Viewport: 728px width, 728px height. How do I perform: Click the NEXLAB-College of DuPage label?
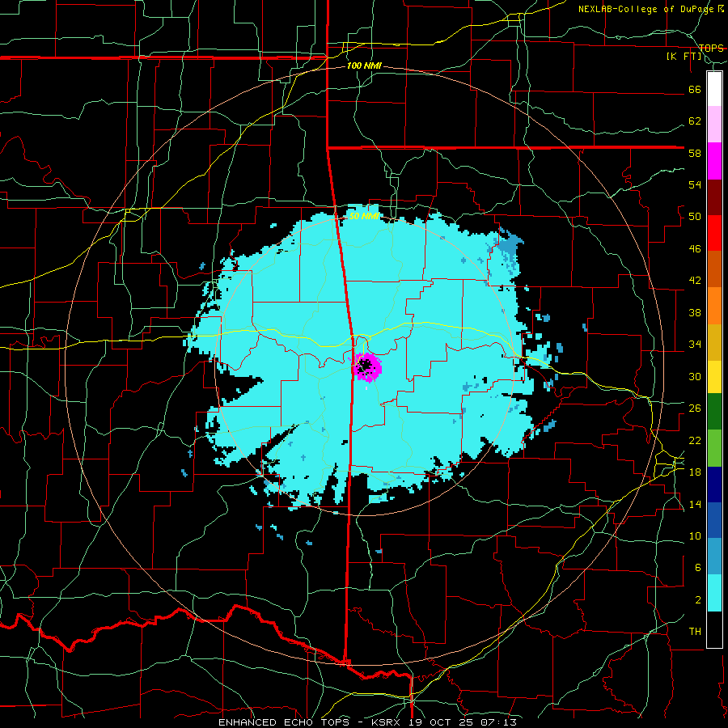[x=645, y=9]
